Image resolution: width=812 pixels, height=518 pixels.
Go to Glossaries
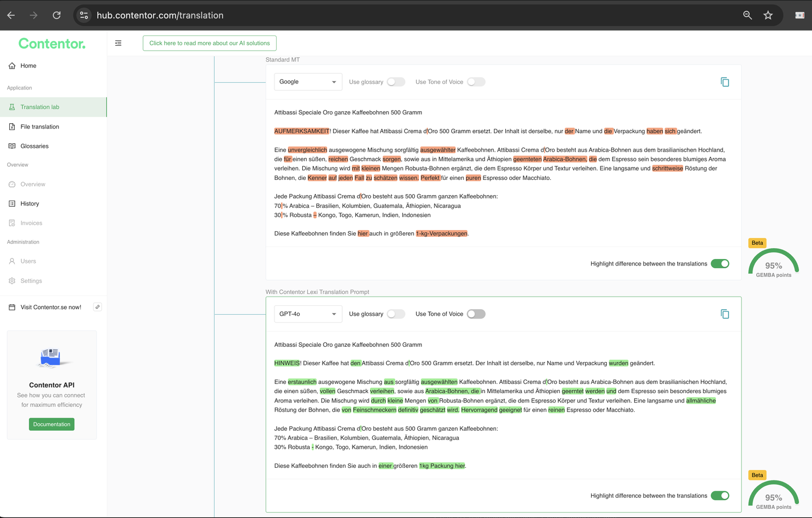53,146
